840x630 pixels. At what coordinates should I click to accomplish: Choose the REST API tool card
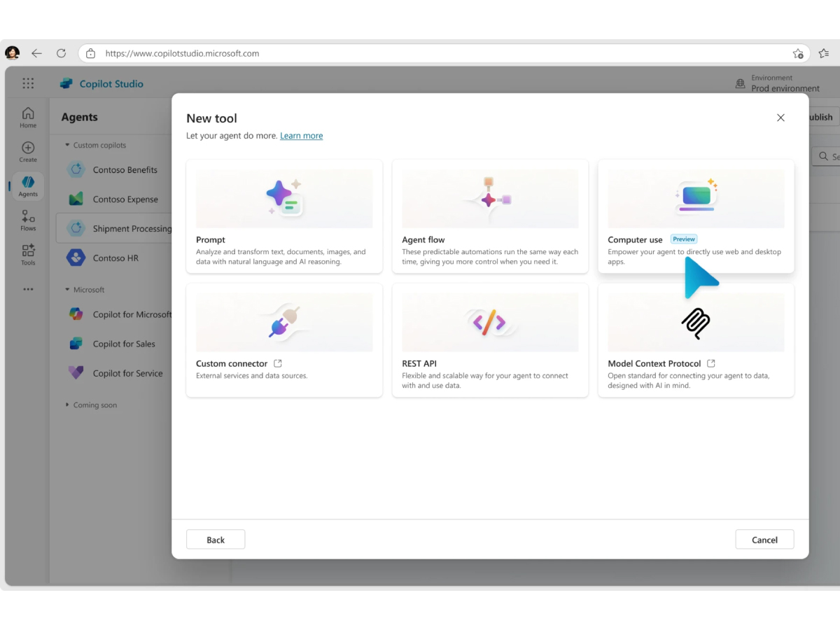(x=490, y=340)
